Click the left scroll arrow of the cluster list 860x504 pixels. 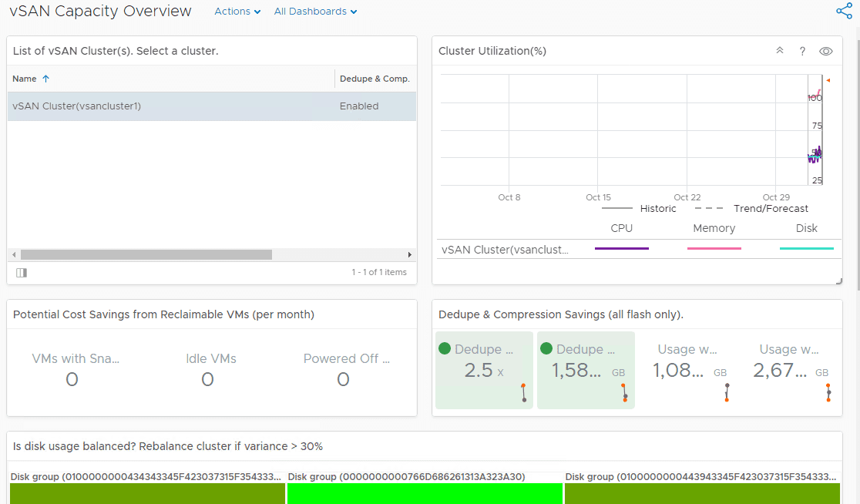[x=13, y=254]
